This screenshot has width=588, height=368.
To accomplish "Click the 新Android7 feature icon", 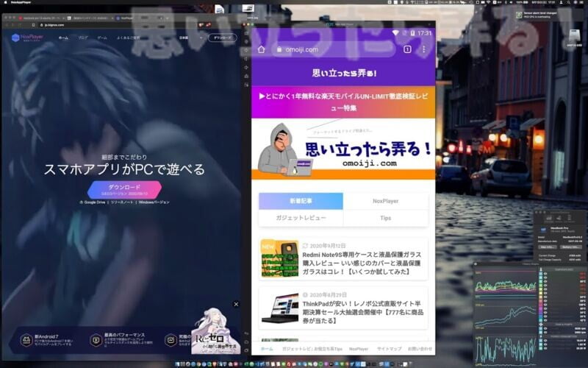I will (26, 340).
